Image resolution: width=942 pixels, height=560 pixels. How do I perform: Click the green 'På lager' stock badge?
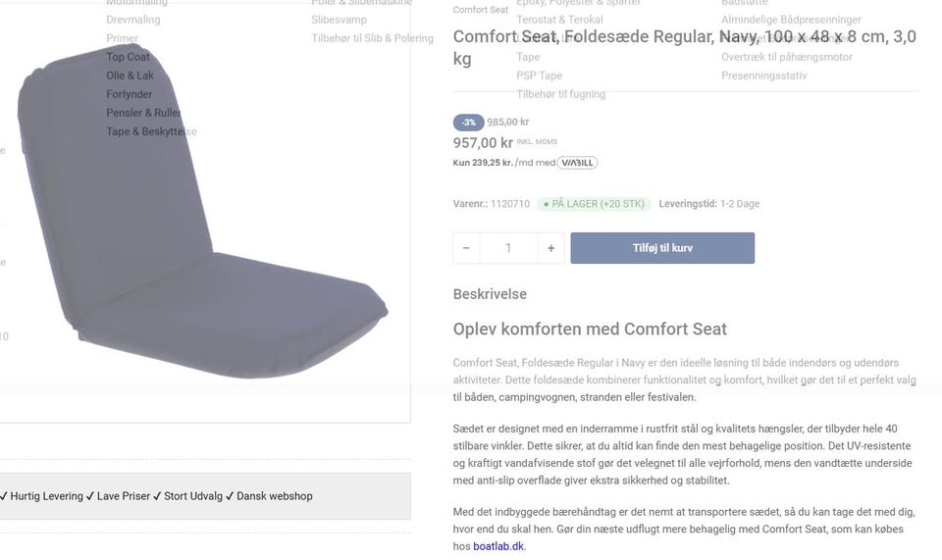click(594, 204)
